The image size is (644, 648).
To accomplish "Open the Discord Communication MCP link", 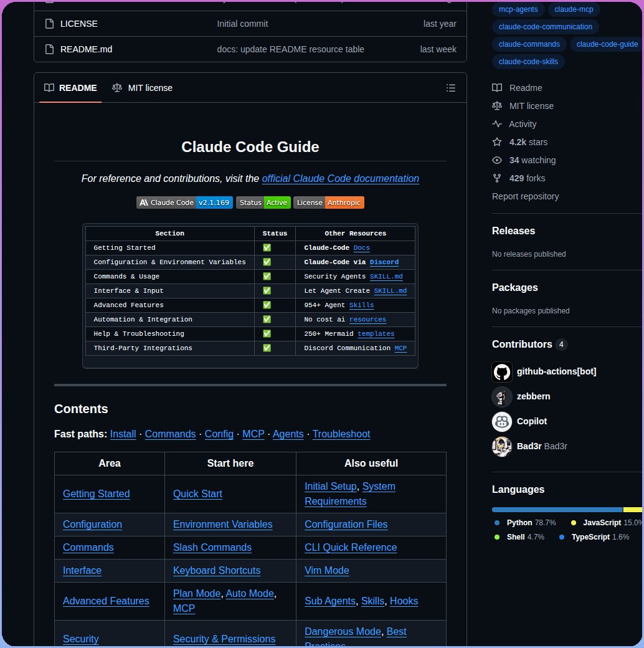I will coord(400,348).
